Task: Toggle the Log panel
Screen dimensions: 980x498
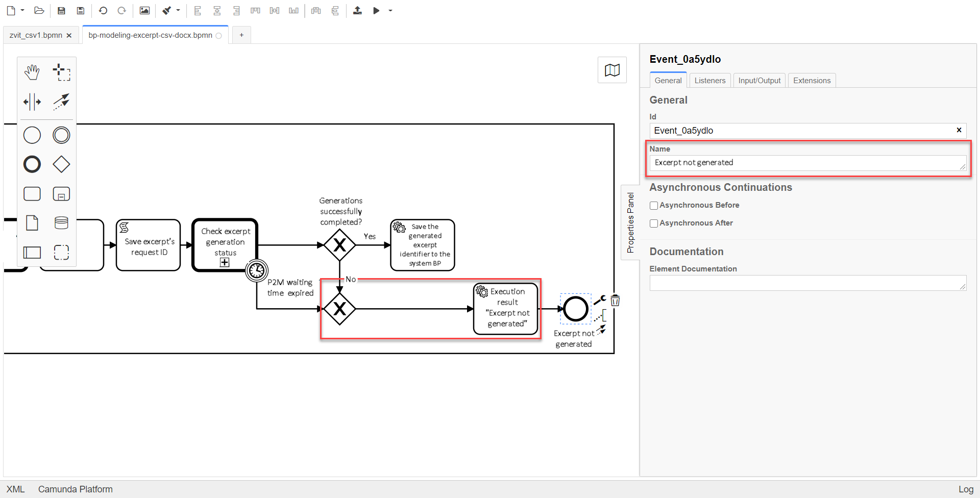Action: coord(966,489)
